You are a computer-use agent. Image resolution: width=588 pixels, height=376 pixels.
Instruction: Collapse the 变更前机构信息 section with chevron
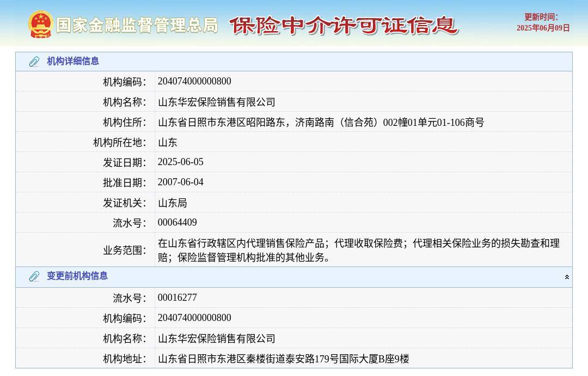coord(567,277)
